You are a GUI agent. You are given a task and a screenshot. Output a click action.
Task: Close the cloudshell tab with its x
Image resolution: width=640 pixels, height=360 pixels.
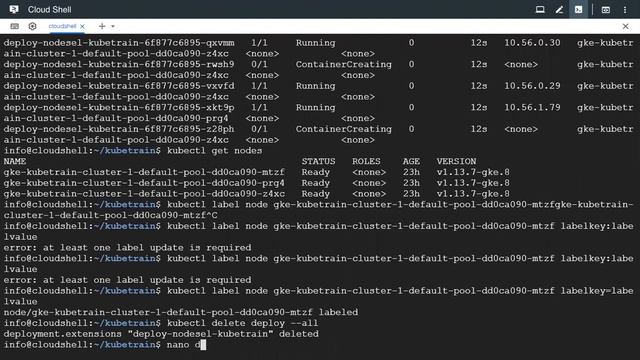click(82, 27)
